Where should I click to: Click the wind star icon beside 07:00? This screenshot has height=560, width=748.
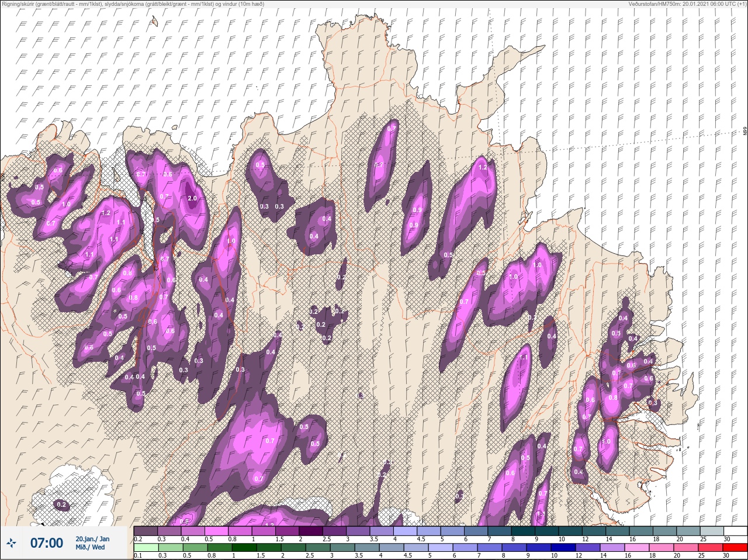12,543
